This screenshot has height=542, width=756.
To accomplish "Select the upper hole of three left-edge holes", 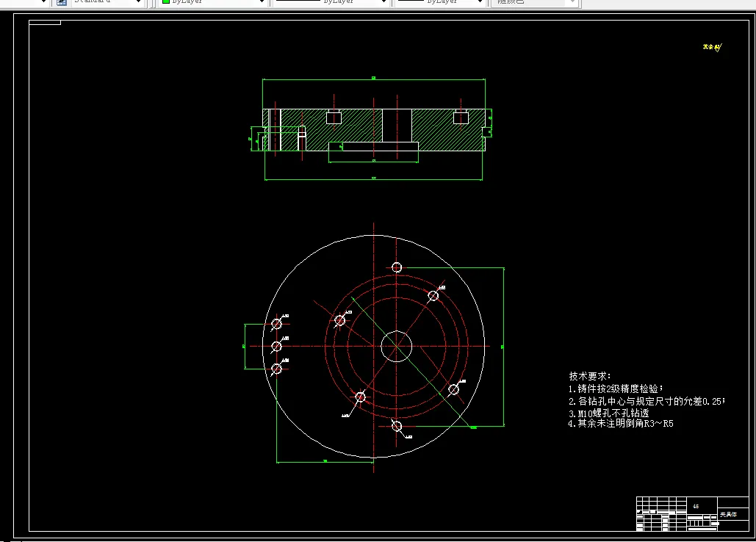I will 276,324.
